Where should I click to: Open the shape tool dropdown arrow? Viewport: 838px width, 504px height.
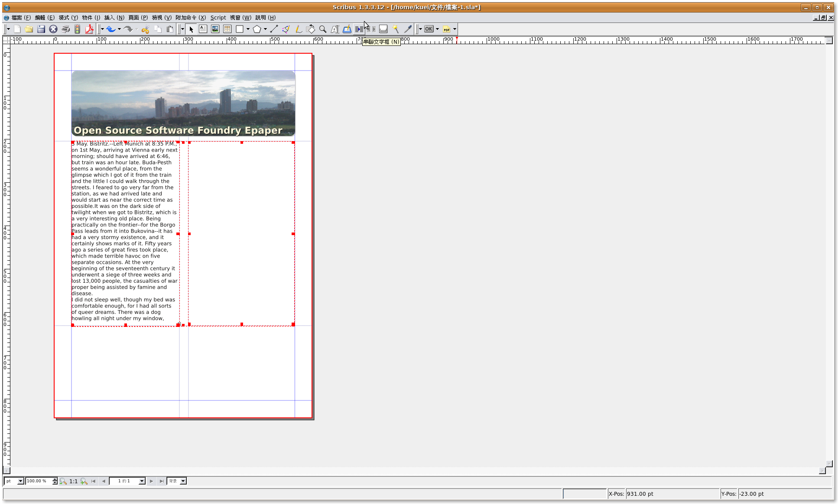coord(248,29)
